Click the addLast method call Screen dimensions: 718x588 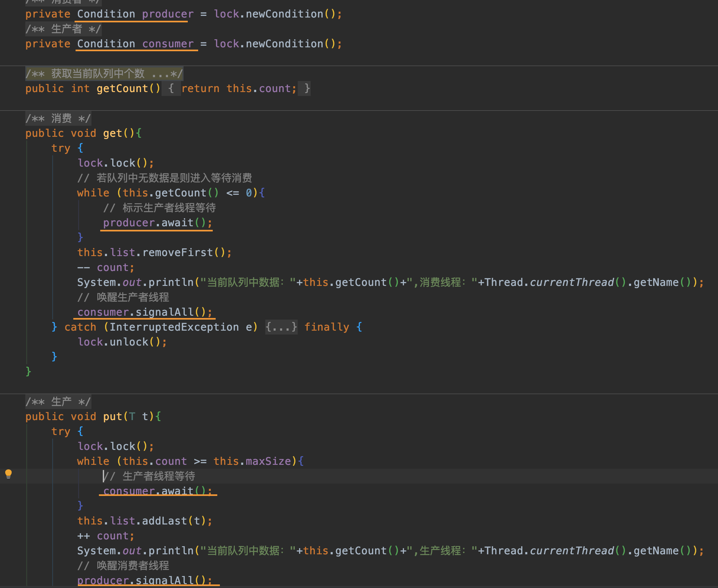click(x=164, y=521)
